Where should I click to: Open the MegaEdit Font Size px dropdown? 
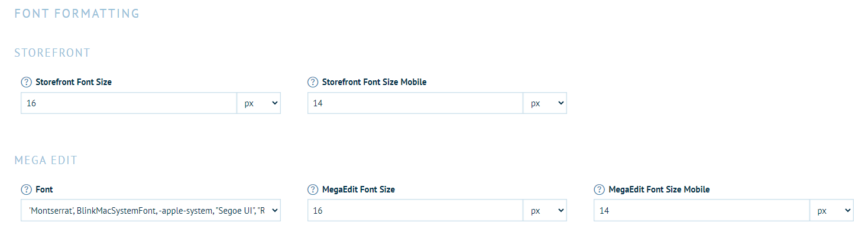(545, 211)
